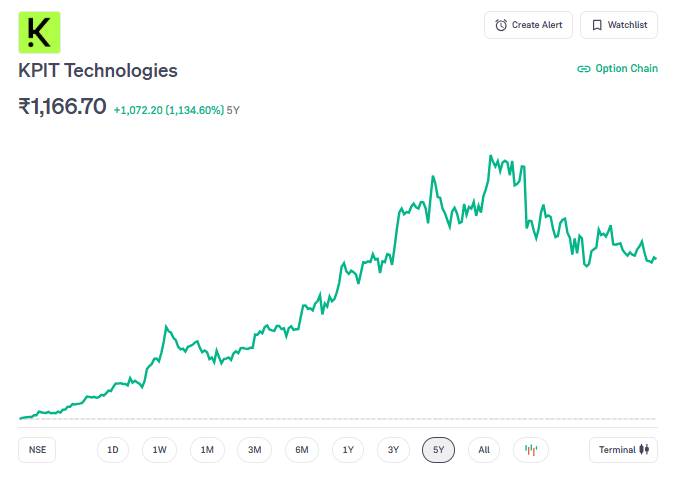Screen dimensions: 677x483
Task: Select the 6M chart range
Action: tap(302, 450)
